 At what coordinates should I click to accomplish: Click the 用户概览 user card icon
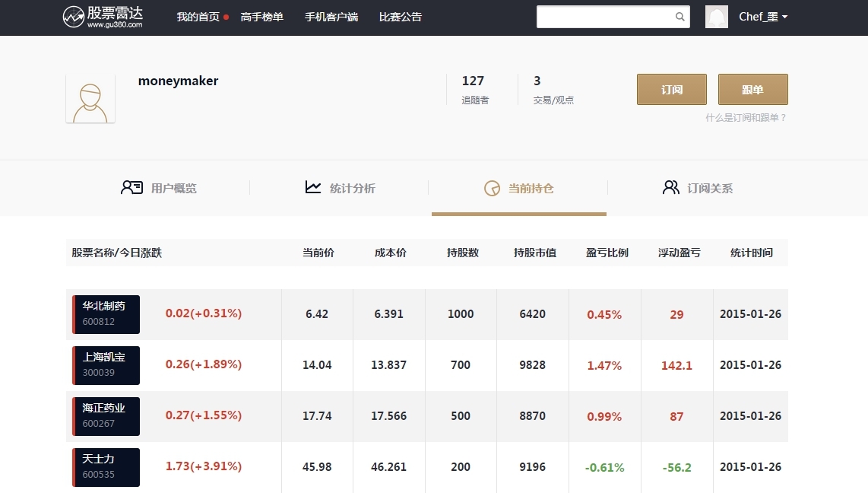tap(131, 188)
